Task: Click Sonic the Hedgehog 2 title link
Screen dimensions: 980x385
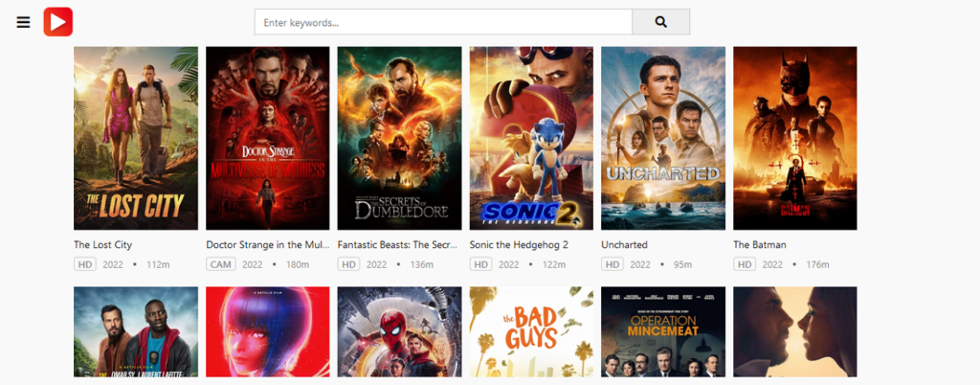Action: coord(519,245)
